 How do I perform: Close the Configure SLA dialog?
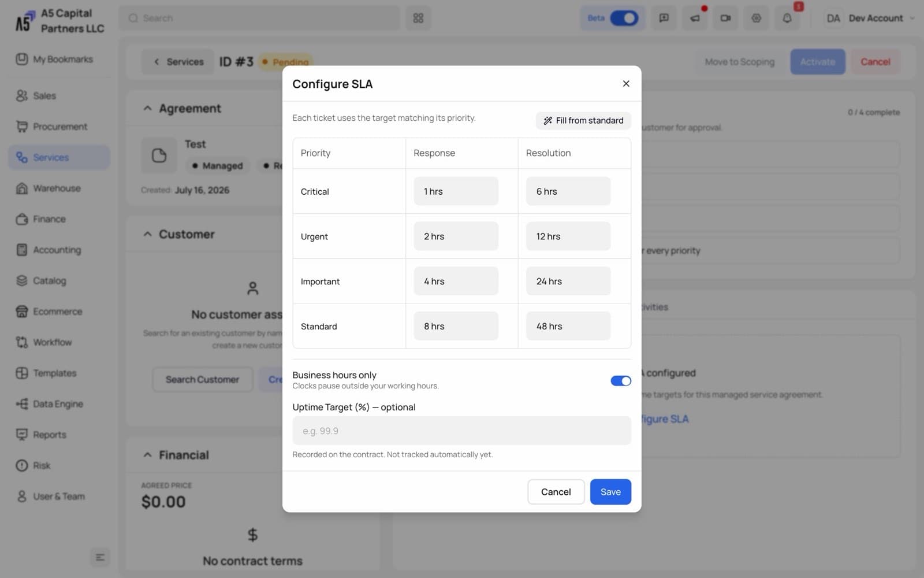coord(626,84)
